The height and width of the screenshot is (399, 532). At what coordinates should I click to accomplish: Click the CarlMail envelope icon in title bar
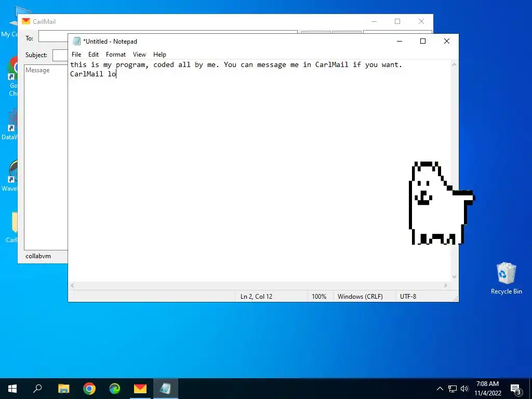tap(26, 21)
